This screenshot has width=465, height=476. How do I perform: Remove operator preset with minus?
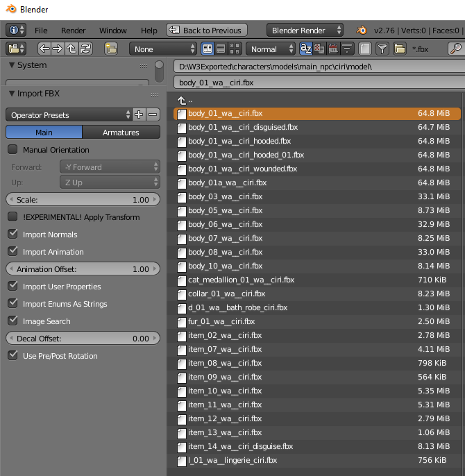[153, 114]
